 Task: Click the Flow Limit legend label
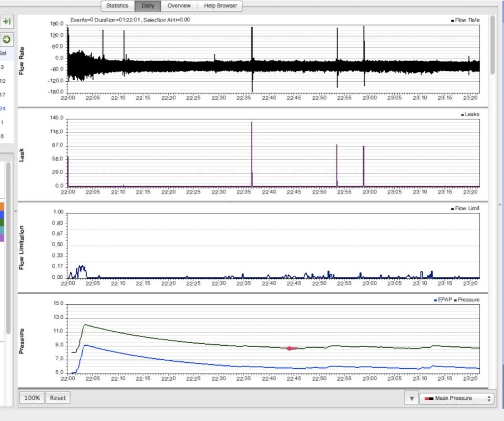pos(465,208)
